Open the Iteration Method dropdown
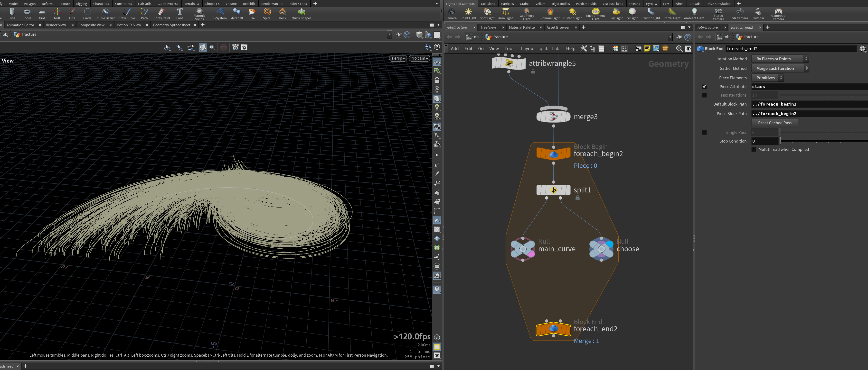 coord(780,59)
